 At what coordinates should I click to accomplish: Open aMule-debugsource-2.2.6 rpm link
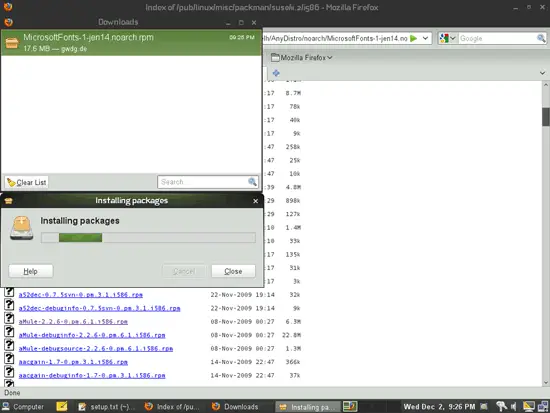[96, 348]
